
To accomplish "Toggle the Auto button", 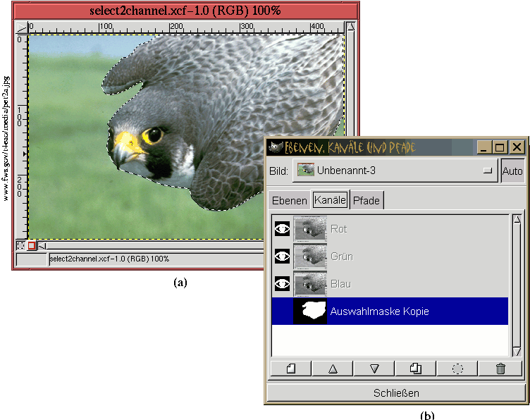I will pyautogui.click(x=512, y=171).
